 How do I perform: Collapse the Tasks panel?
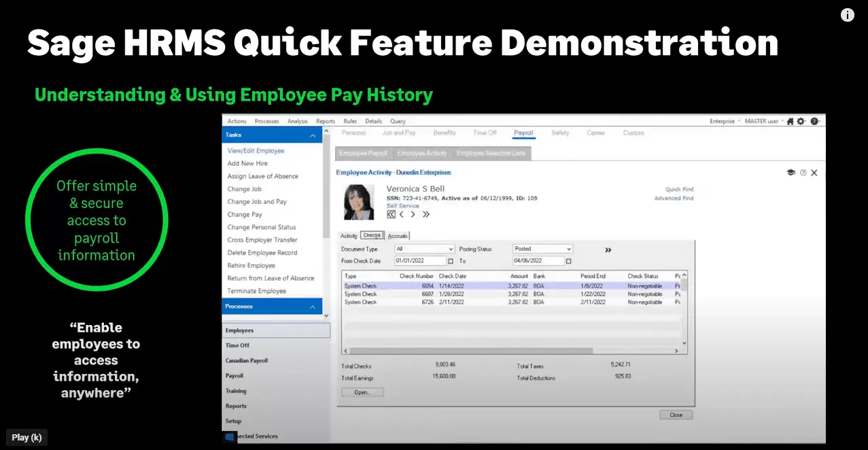(x=313, y=136)
